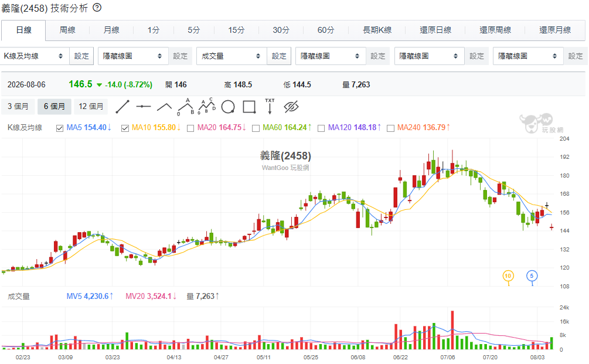Viewport: 589px width, 364px height.
Task: Select the ABCD pattern drawing tool
Action: [207, 106]
